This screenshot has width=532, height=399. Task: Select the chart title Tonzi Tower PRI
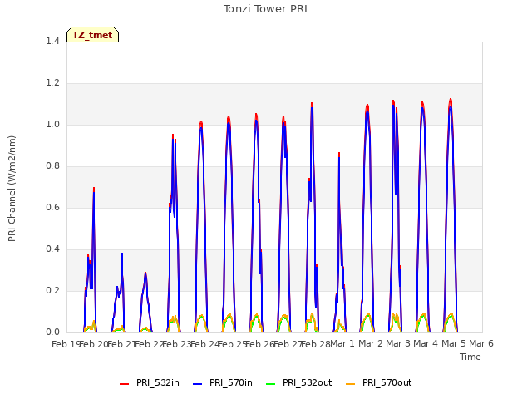[265, 9]
